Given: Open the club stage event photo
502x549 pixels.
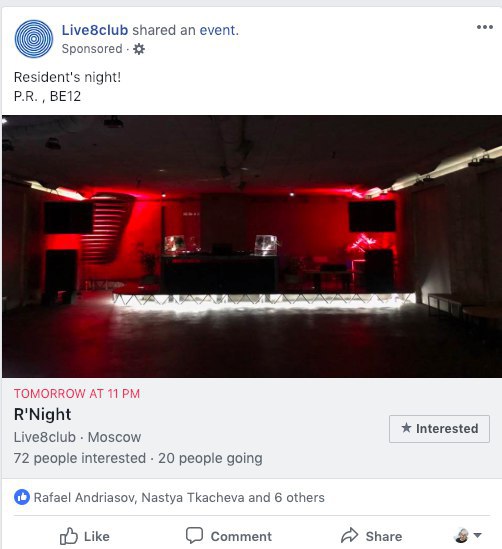Looking at the screenshot, I should click(x=252, y=246).
